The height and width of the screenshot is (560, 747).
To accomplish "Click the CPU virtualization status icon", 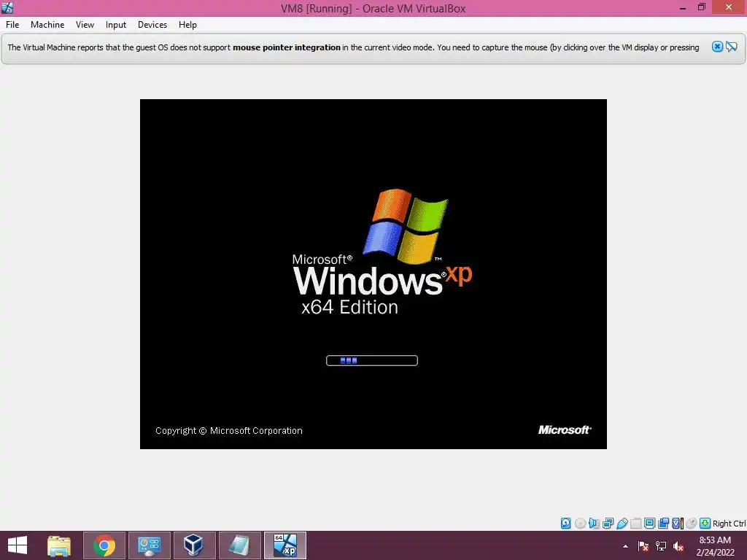I will (678, 524).
